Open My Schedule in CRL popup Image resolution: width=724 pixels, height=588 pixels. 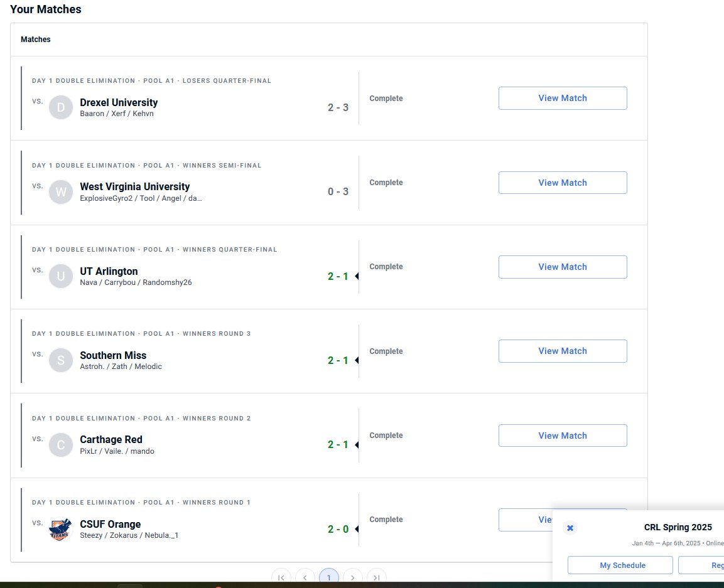coord(620,565)
